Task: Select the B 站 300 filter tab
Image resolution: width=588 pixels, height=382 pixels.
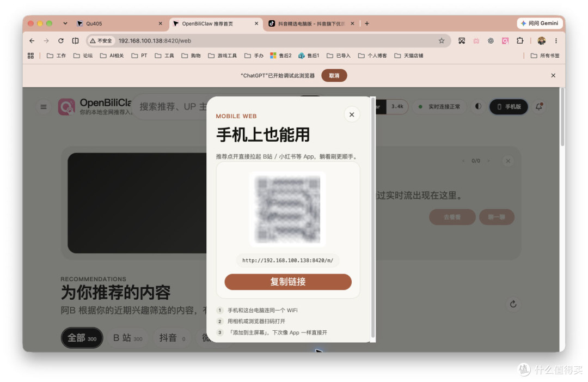Action: coord(127,338)
